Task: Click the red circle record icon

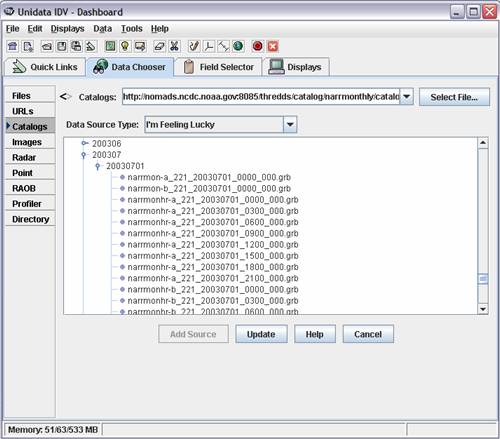Action: (x=257, y=46)
